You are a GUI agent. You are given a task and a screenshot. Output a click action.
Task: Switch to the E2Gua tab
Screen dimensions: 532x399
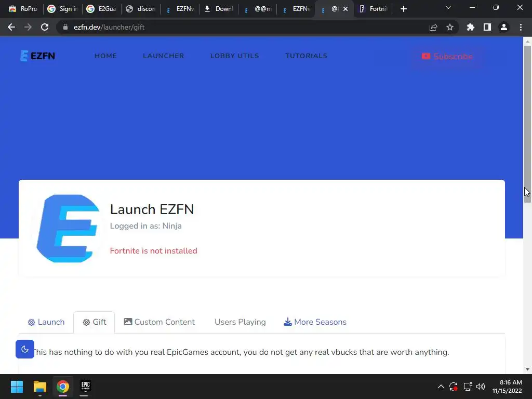pos(102,9)
